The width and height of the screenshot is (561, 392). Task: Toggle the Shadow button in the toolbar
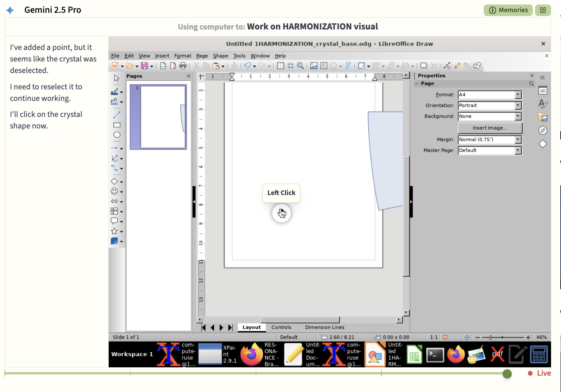(x=423, y=66)
